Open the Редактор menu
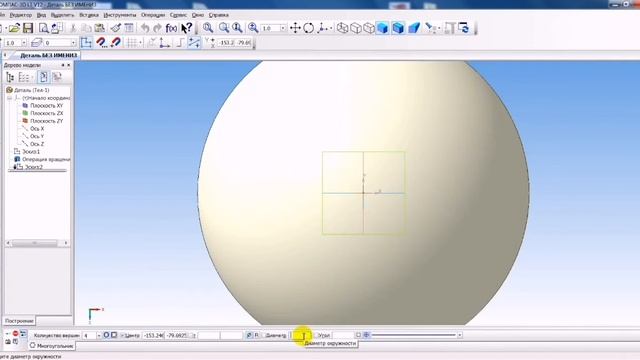 coord(20,15)
